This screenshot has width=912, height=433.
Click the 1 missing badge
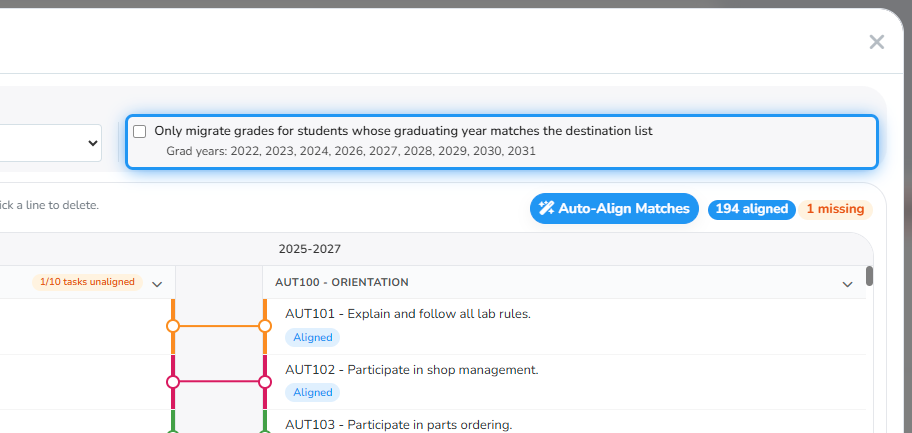(x=835, y=209)
